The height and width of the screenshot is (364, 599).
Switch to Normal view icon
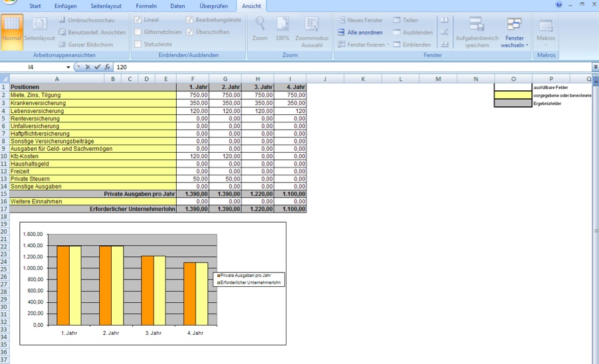point(12,24)
